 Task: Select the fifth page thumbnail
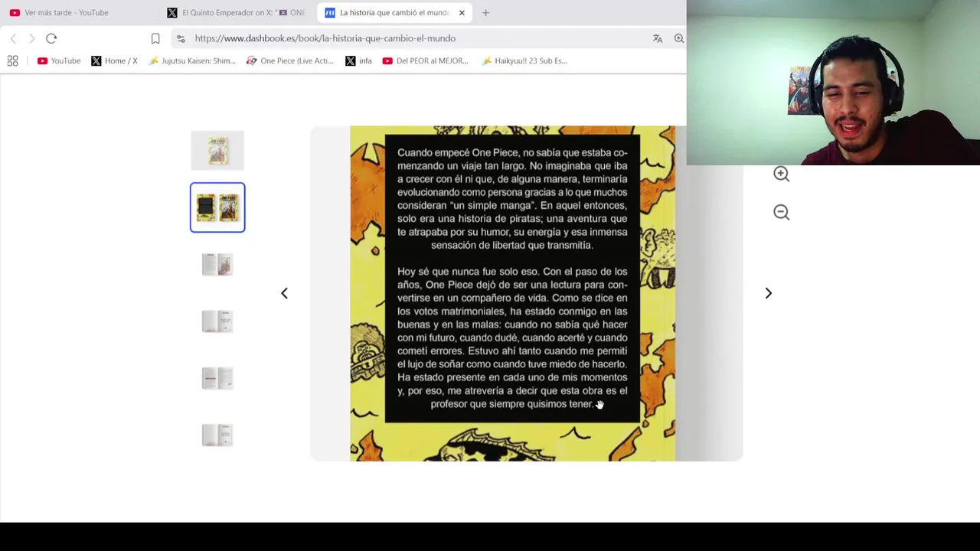pyautogui.click(x=217, y=378)
